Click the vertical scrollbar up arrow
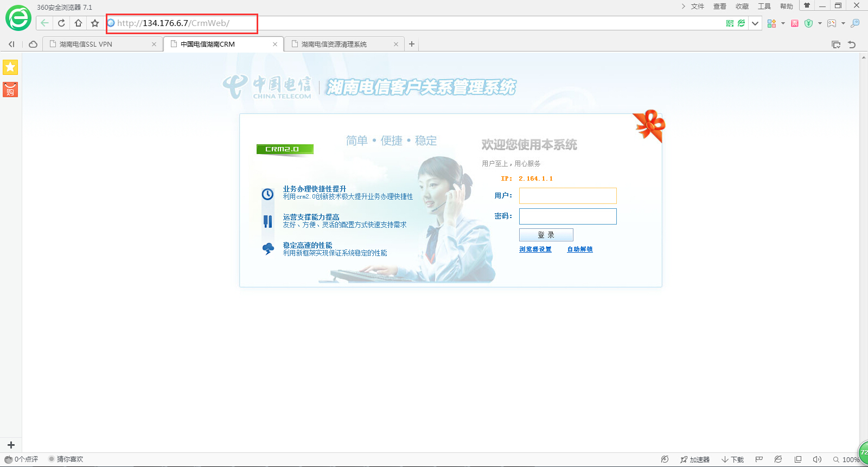Image resolution: width=868 pixels, height=467 pixels. (x=864, y=57)
